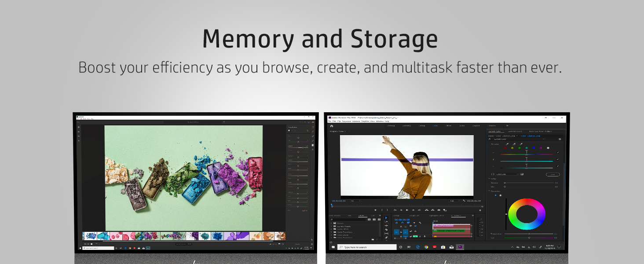Image resolution: width=644 pixels, height=264 pixels.
Task: Select the Selection arrow tool in Premiere
Action: click(x=386, y=218)
